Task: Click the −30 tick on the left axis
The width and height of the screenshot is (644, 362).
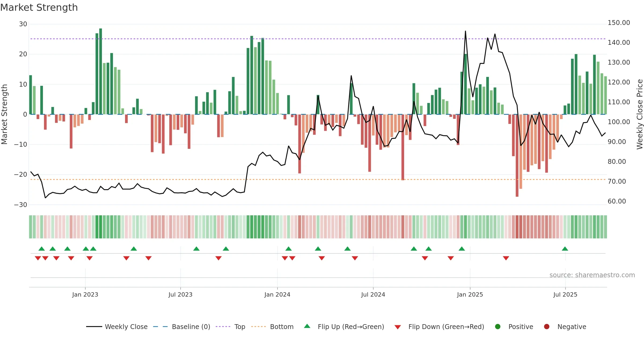Action: 21,205
